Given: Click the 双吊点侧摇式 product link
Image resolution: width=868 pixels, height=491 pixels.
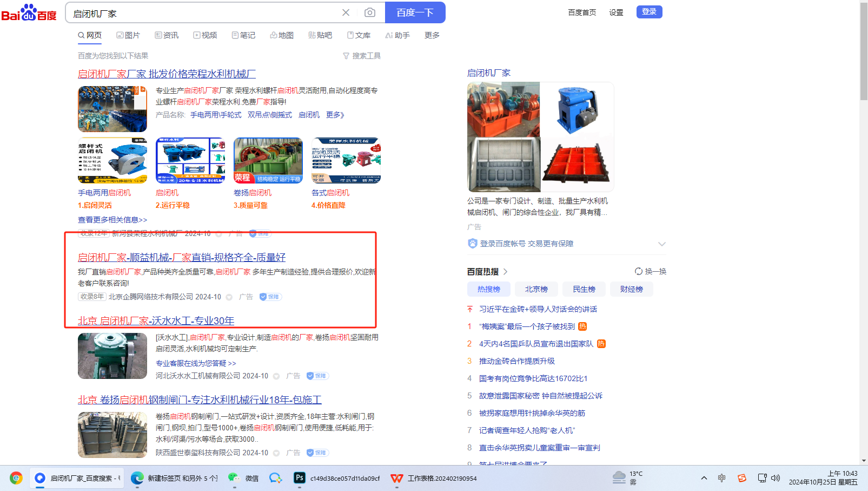Looking at the screenshot, I should tap(270, 115).
